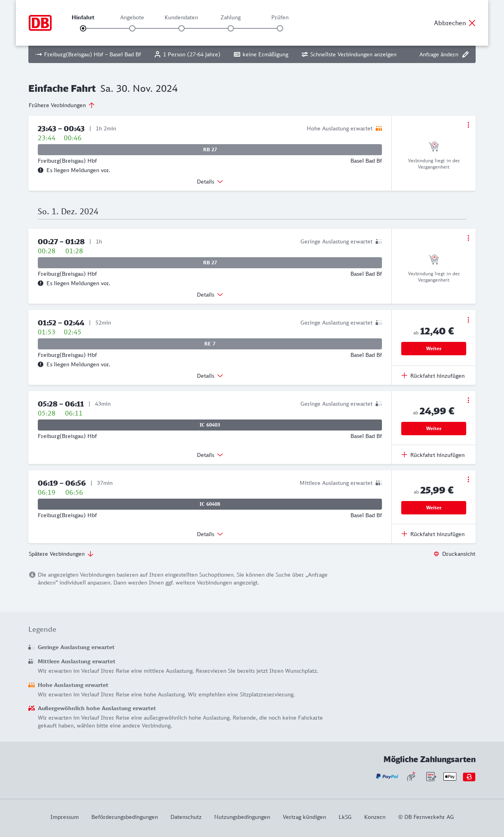Select the Prüfen step circle
This screenshot has width=504, height=837.
(x=280, y=28)
